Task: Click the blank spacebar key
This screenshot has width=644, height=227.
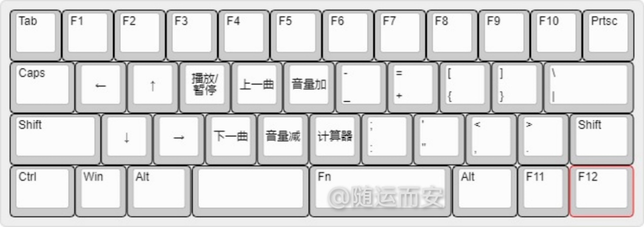Action: tap(250, 192)
